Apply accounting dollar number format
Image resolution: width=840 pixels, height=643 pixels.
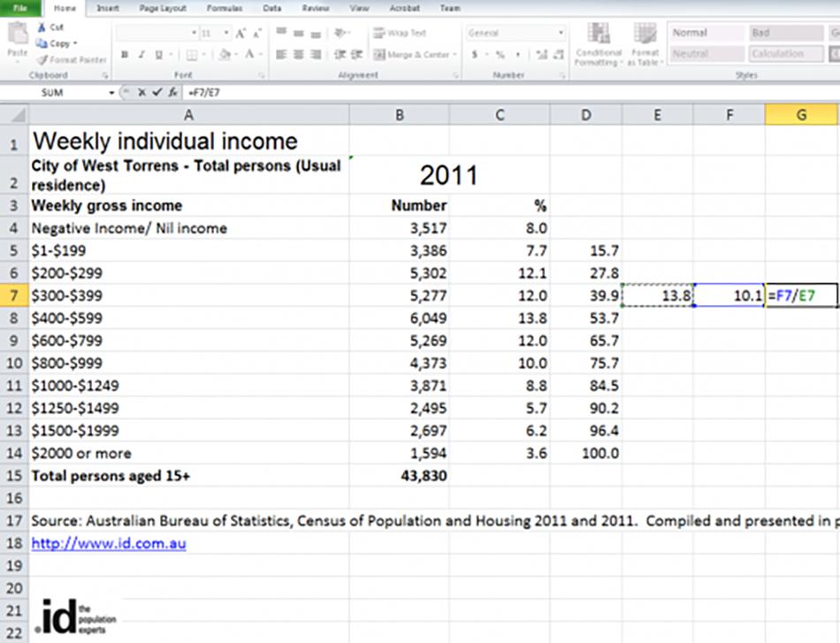pyautogui.click(x=475, y=55)
